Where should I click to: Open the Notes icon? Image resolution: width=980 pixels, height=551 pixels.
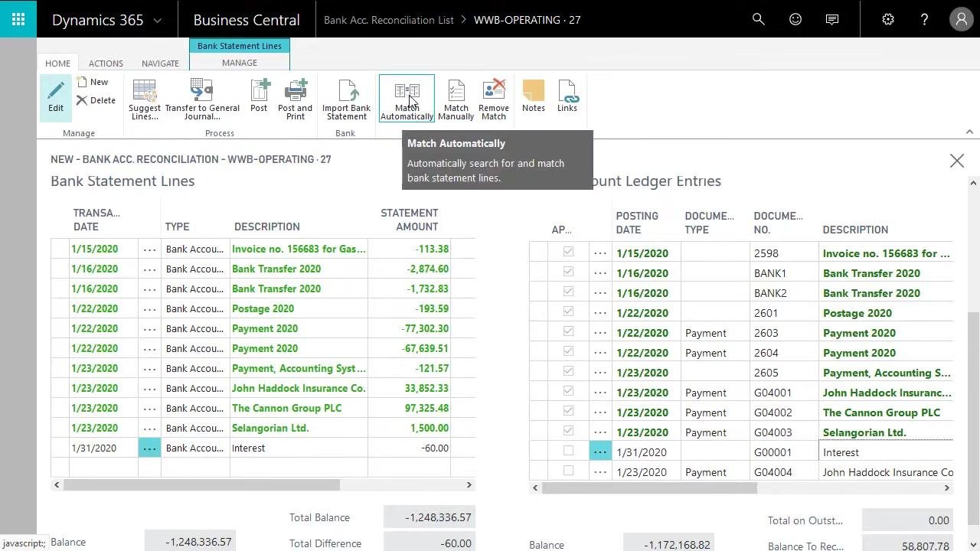coord(534,91)
